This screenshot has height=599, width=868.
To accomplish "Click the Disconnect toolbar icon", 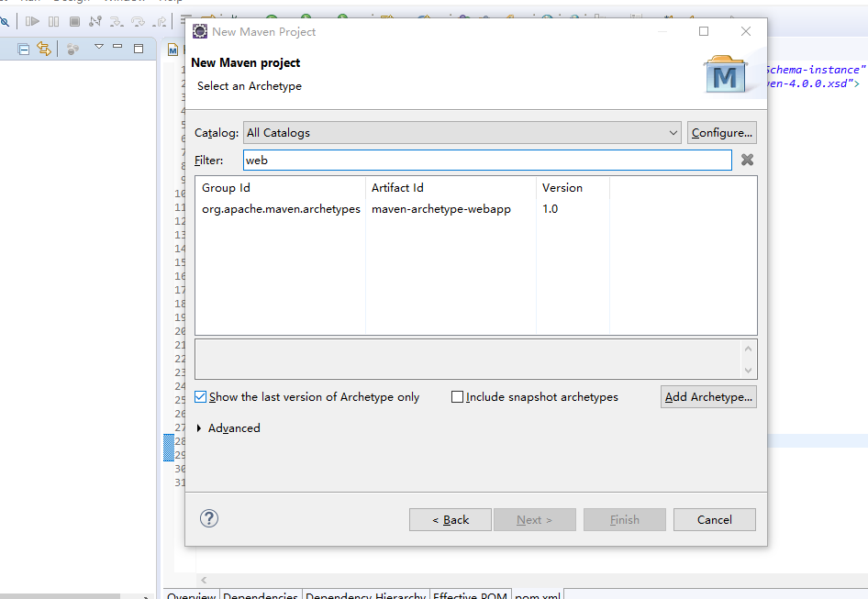I will coord(95,22).
